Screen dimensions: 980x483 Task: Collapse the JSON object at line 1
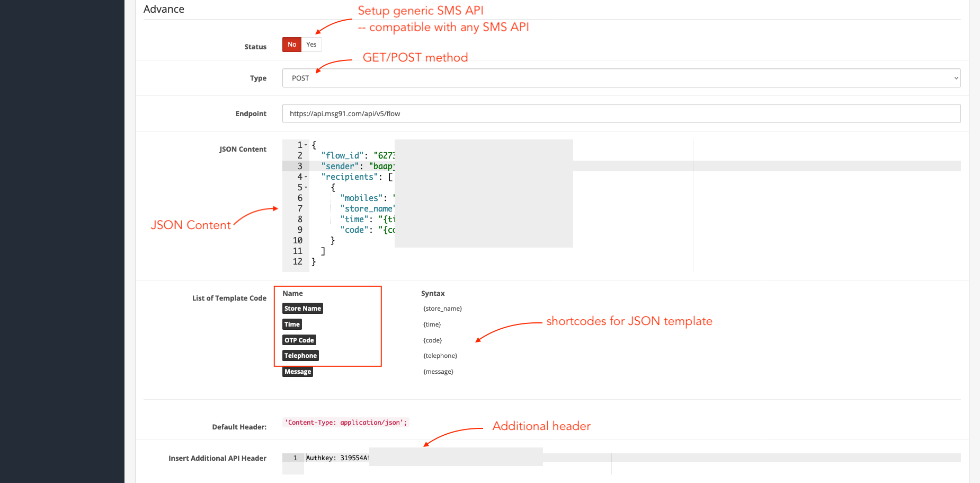coord(305,144)
